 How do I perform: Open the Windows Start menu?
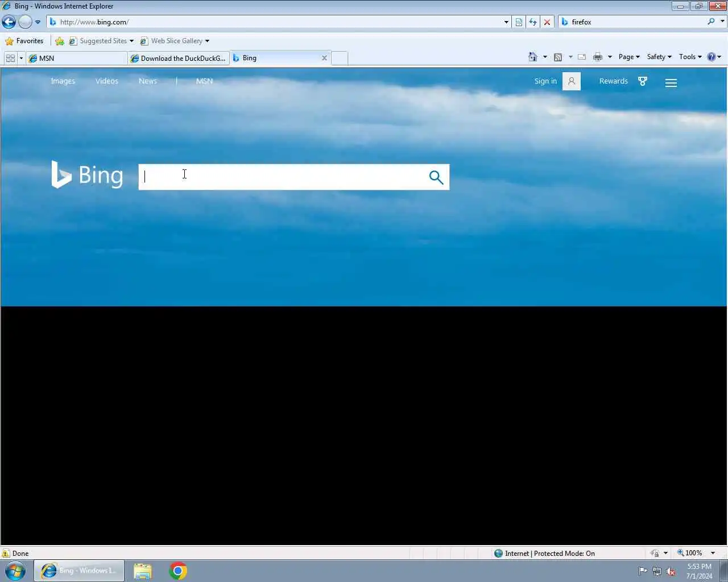pos(15,571)
